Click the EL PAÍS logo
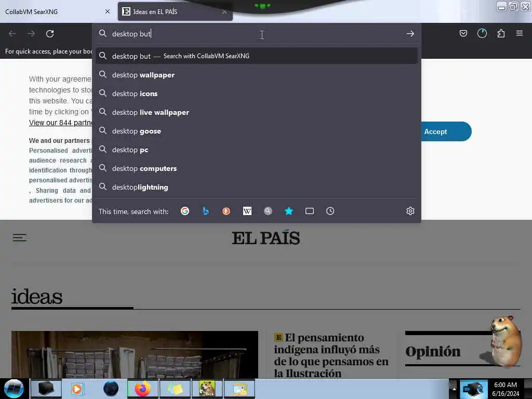This screenshot has width=532, height=399. pos(265,238)
